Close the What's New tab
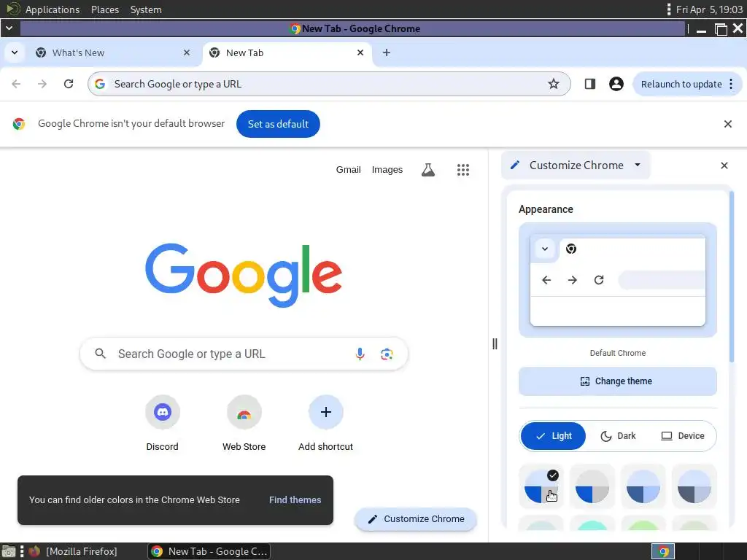Screen dimensions: 747x560 point(187,52)
